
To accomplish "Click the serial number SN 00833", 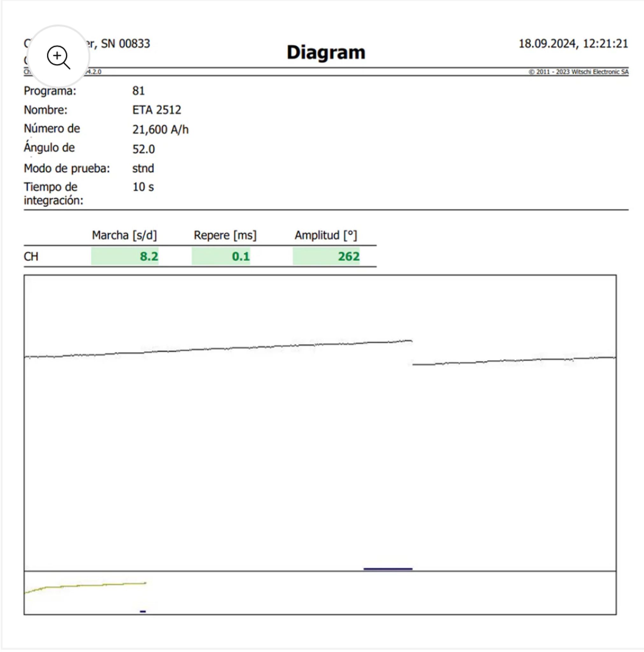I will [x=125, y=44].
